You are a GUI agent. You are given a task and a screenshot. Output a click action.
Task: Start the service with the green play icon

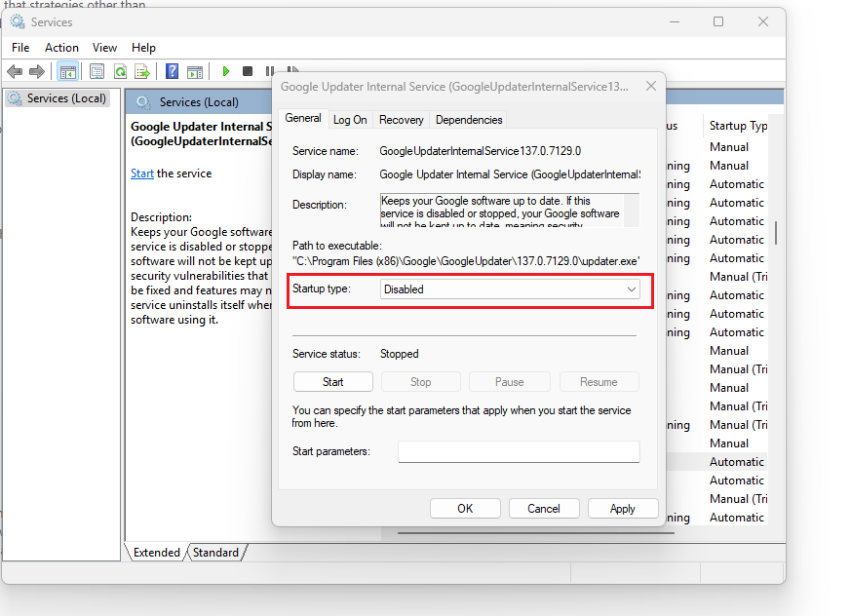[226, 71]
